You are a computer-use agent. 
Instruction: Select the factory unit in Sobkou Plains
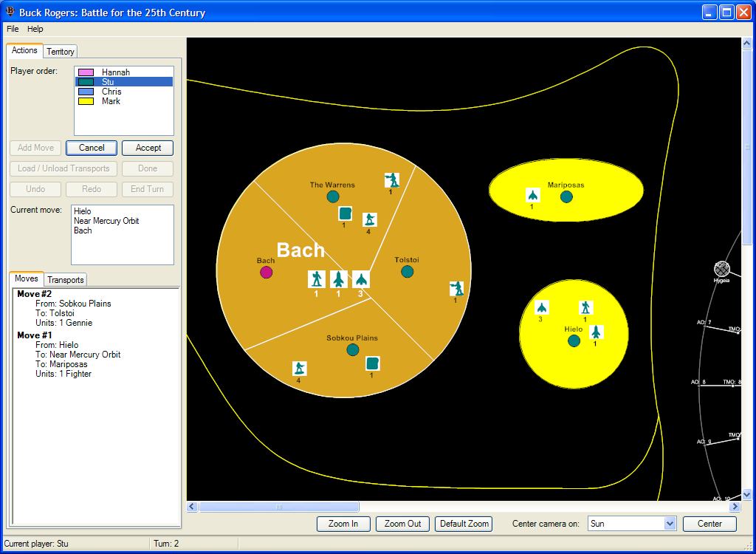373,363
